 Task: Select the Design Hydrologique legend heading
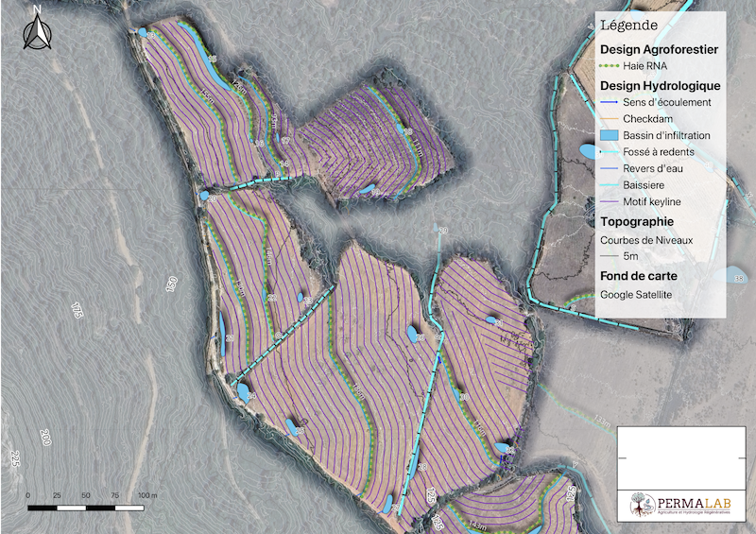661,85
